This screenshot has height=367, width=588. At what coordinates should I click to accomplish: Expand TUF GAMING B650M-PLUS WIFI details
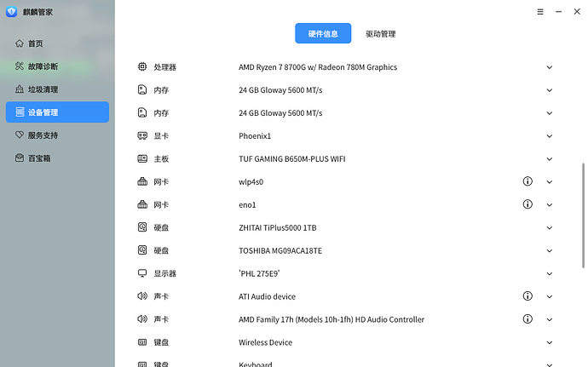pos(550,159)
